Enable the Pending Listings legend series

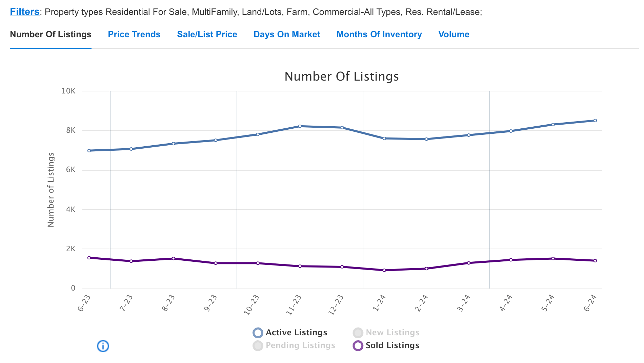coord(294,345)
